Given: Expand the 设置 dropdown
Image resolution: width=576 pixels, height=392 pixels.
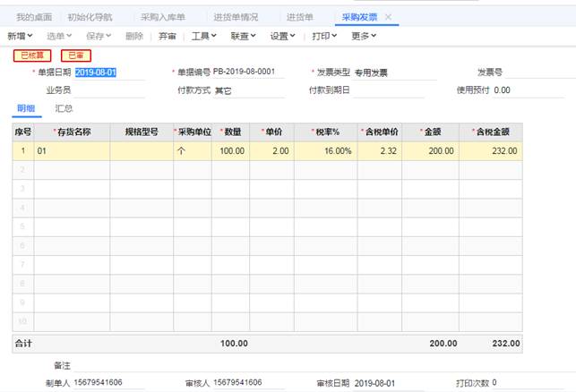Looking at the screenshot, I should (x=283, y=36).
